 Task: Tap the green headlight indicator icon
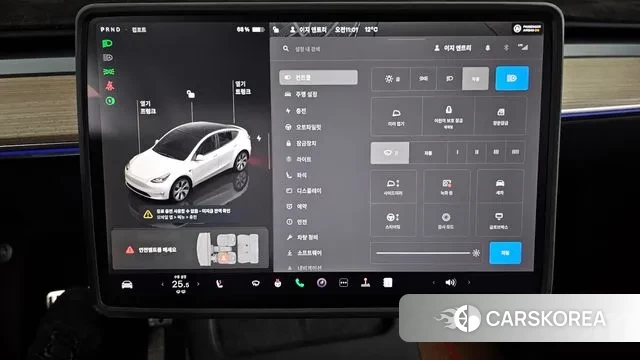click(x=108, y=43)
